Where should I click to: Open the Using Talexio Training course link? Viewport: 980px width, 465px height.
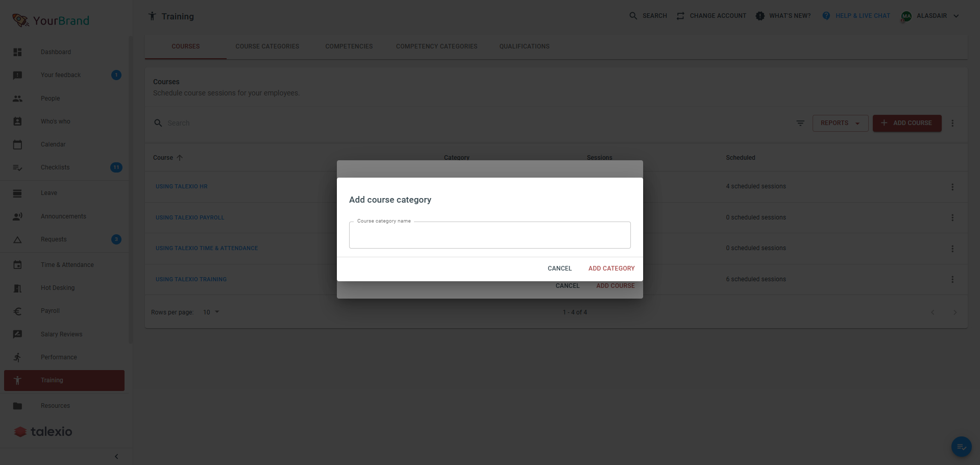(x=191, y=279)
